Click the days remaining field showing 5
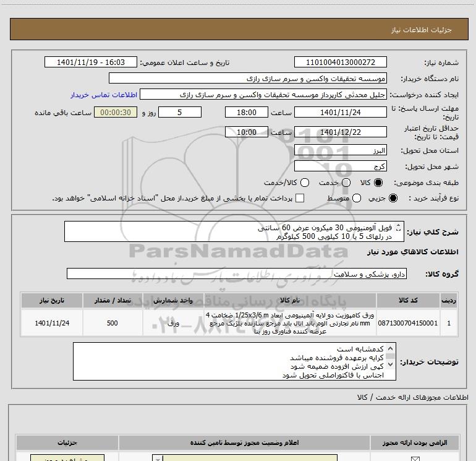The image size is (476, 461). [180, 112]
